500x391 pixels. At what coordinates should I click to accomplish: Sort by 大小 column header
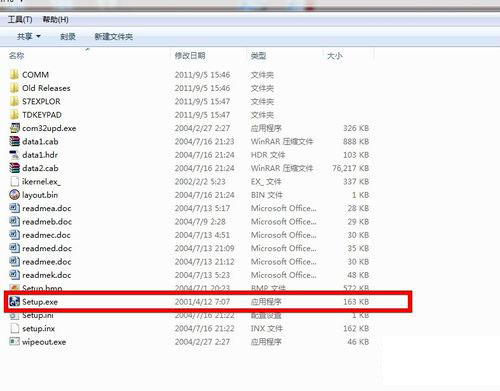click(335, 55)
